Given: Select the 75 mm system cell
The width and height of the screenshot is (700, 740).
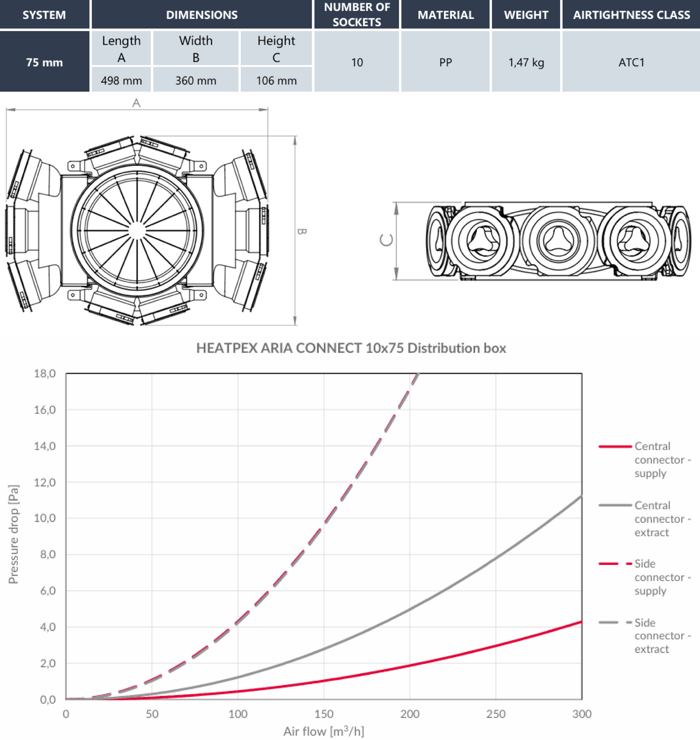Looking at the screenshot, I should 45,62.
